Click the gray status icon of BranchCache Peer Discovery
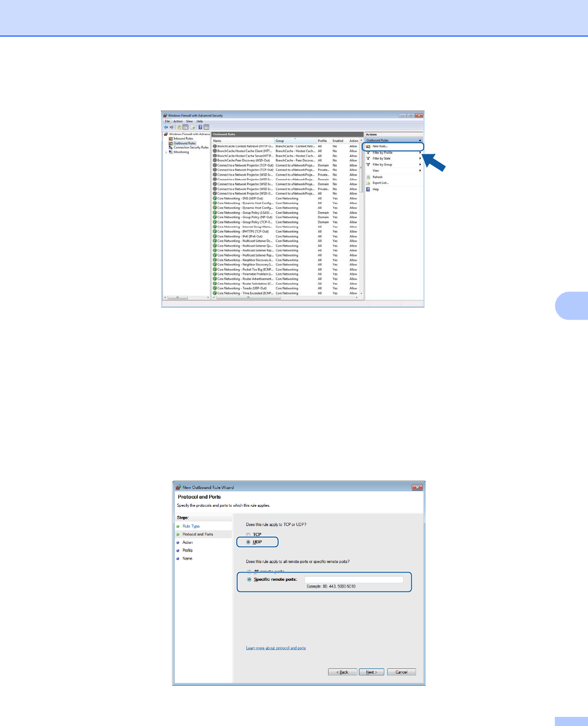The width and height of the screenshot is (588, 726). (x=215, y=161)
